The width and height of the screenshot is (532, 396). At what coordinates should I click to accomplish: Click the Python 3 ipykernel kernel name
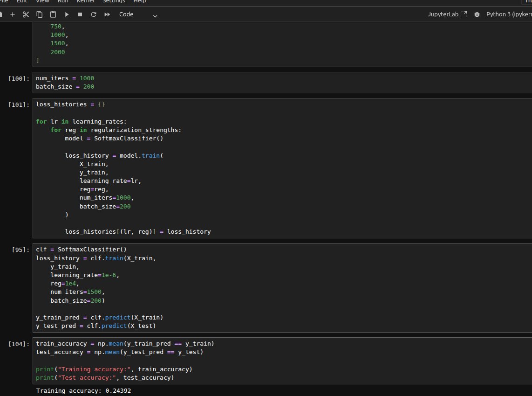509,14
